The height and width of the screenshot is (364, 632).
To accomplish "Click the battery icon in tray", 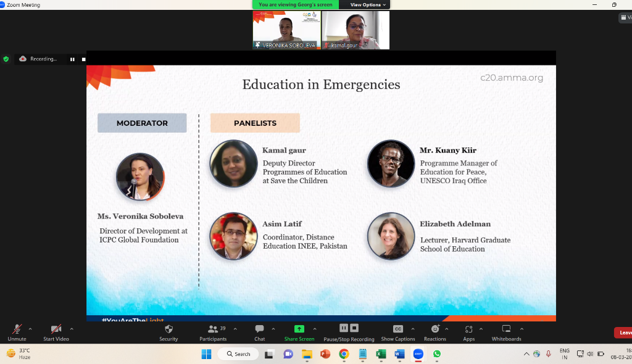I will [601, 354].
